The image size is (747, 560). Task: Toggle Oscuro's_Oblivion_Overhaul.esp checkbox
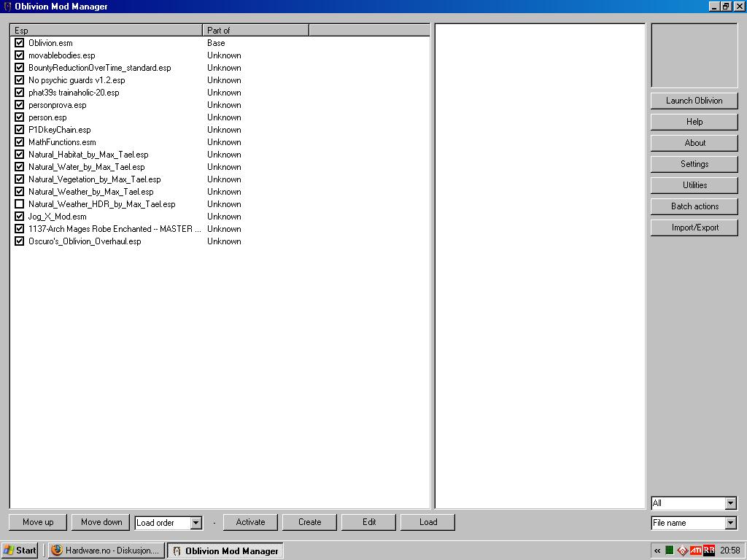tap(19, 241)
